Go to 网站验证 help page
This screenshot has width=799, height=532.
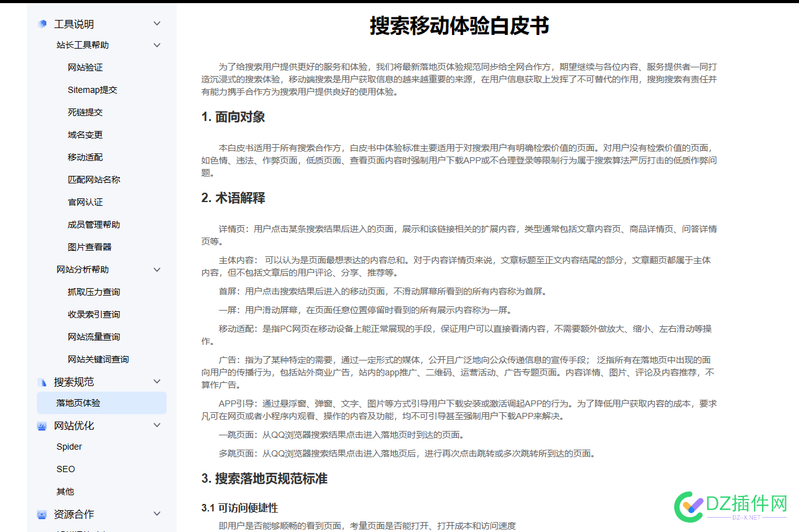tap(85, 67)
